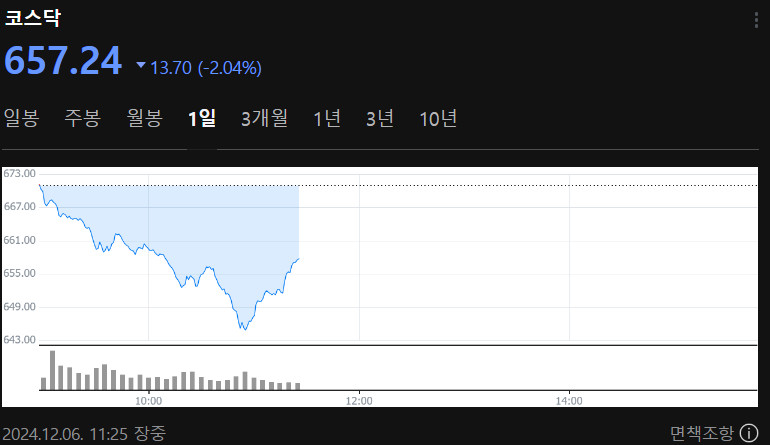The width and height of the screenshot is (770, 445).
Task: Select the 1일 period tab
Action: pyautogui.click(x=202, y=119)
